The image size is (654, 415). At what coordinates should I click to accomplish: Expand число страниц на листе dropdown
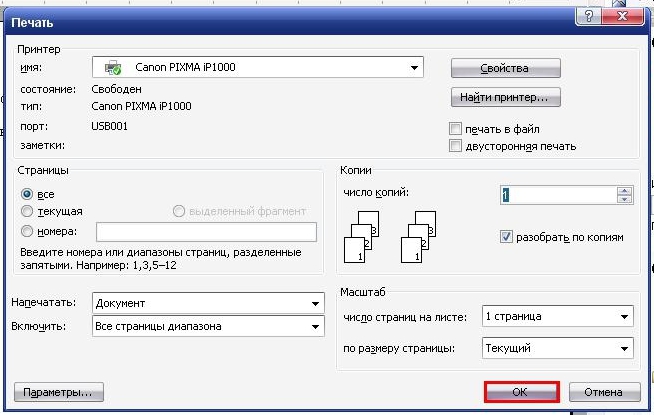coord(624,317)
